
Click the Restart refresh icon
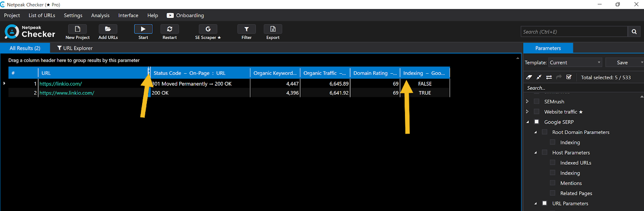pos(169,29)
